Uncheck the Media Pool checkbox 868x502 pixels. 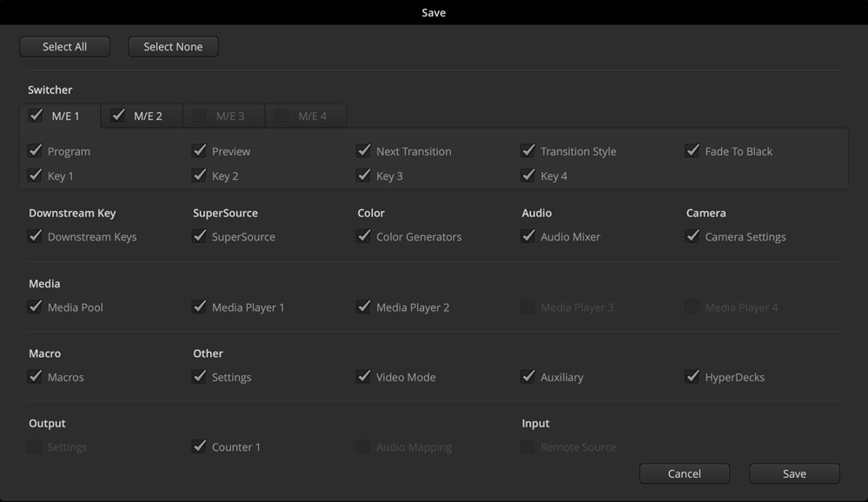pos(36,307)
